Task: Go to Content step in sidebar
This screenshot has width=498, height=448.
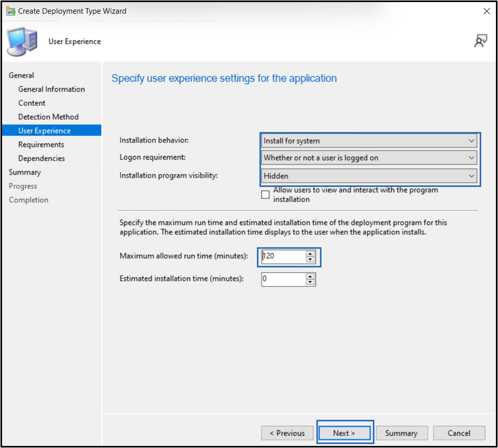Action: coord(32,103)
